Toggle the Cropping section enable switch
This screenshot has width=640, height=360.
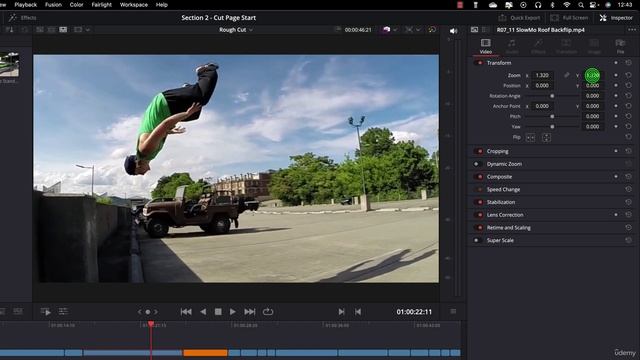tap(479, 151)
